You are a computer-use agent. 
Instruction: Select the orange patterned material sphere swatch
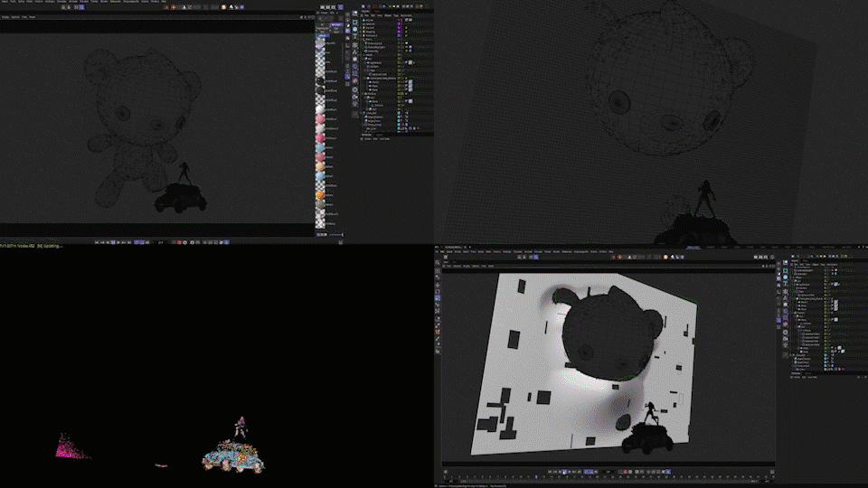320,195
